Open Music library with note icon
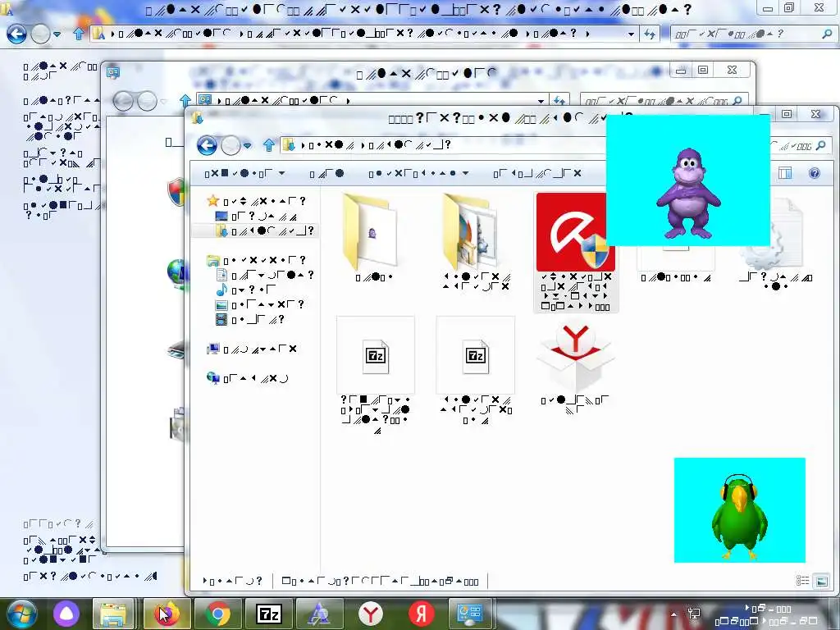Viewport: 840px width, 630px height. pos(246,290)
